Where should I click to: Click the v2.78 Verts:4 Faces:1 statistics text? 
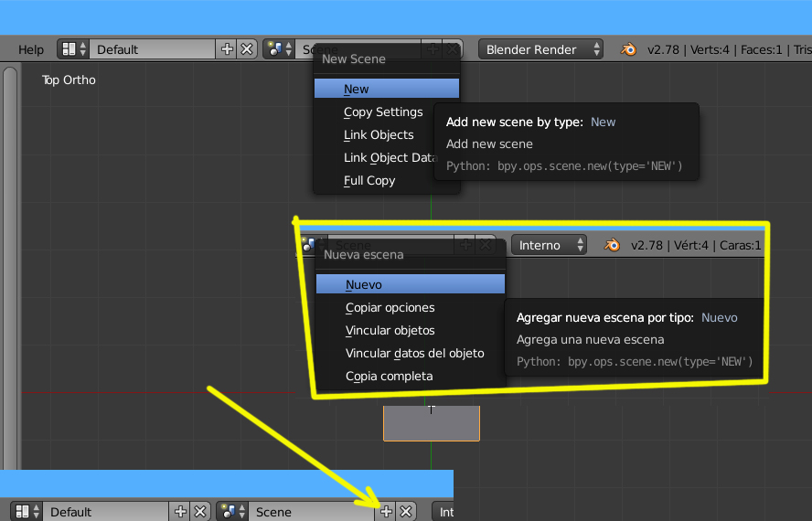click(x=729, y=49)
